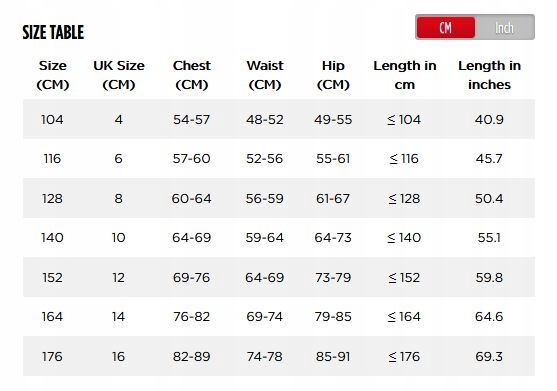This screenshot has width=557, height=391.
Task: Click length in inches value 40.9
Action: click(489, 119)
